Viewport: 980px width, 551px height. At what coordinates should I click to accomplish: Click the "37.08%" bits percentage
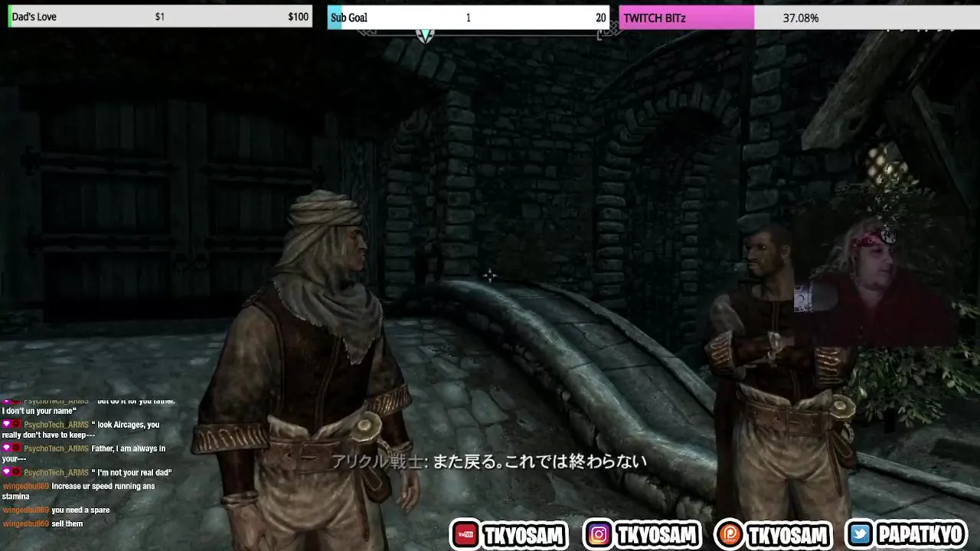pyautogui.click(x=801, y=18)
